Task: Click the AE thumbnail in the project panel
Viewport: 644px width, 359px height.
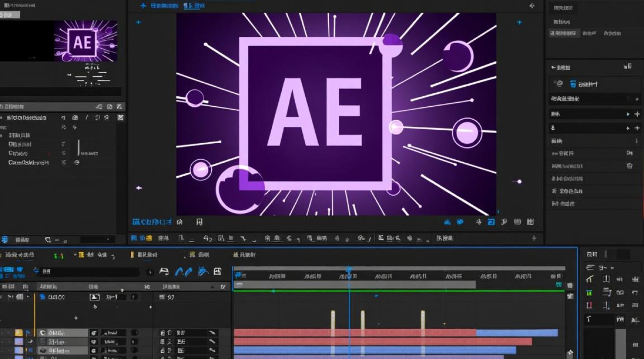Action: tap(86, 41)
